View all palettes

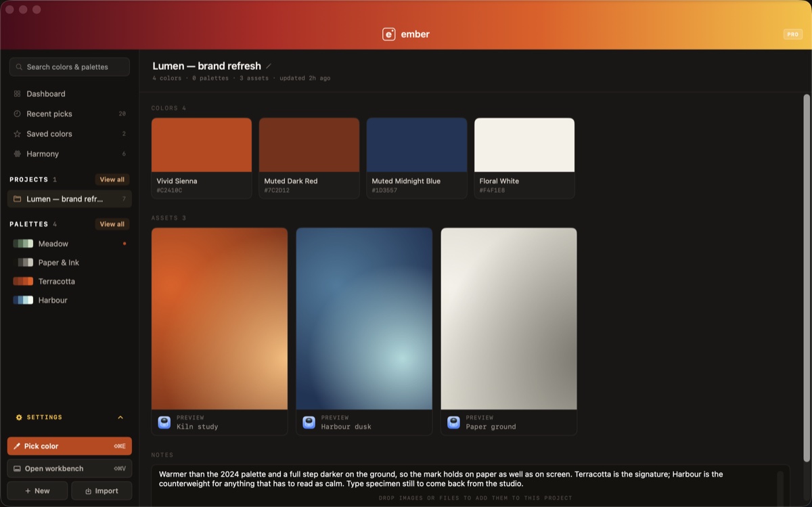112,224
